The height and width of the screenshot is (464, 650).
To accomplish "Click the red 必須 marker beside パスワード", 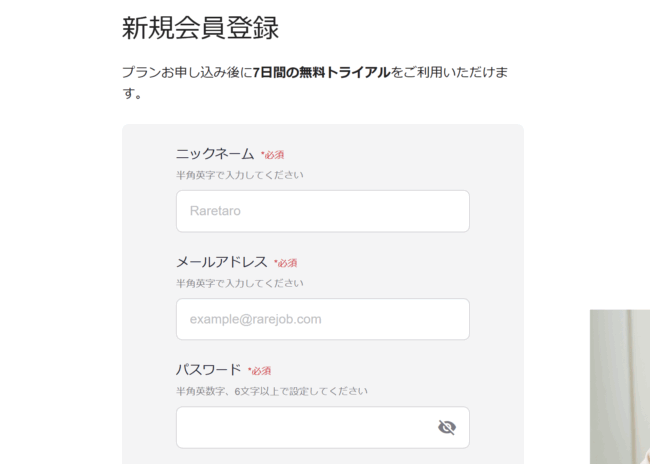I will click(x=260, y=371).
